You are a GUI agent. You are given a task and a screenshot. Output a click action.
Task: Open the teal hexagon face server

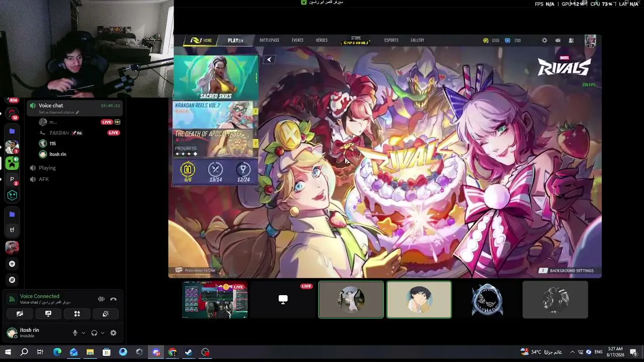[x=12, y=195]
